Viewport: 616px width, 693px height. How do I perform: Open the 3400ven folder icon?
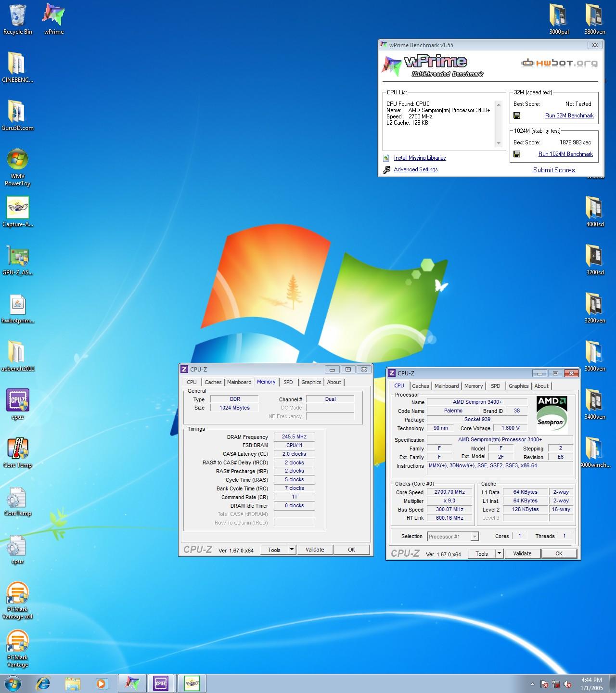pos(595,404)
